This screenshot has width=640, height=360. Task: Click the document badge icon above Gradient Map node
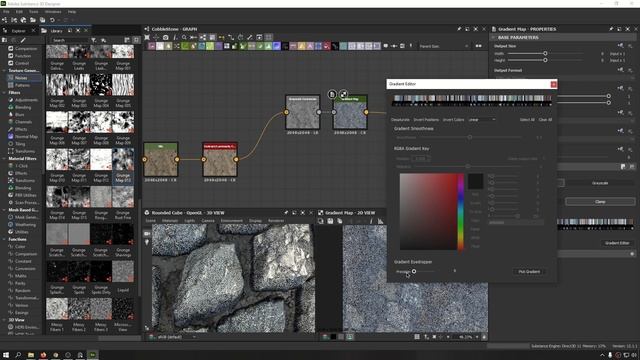tap(332, 94)
